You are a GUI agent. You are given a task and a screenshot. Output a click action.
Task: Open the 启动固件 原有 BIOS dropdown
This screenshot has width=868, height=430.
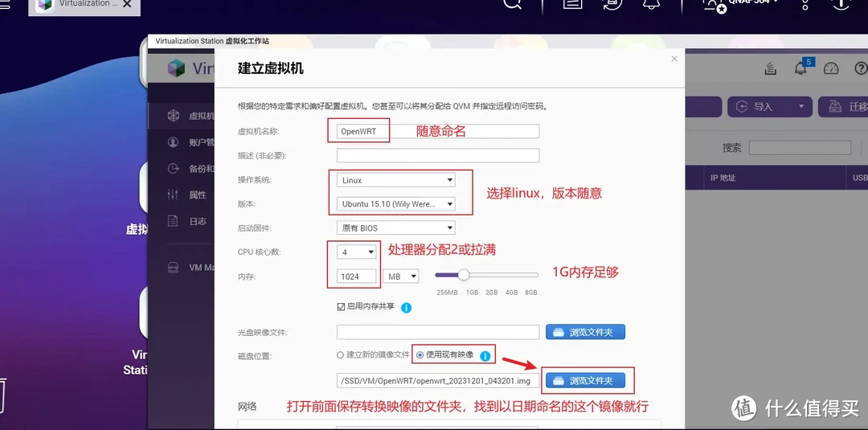tap(395, 228)
